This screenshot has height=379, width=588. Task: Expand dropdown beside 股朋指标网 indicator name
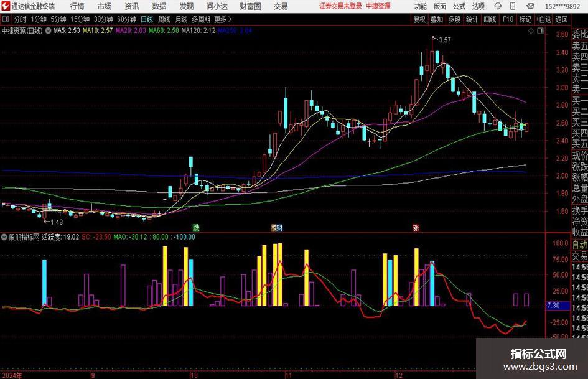[4, 236]
